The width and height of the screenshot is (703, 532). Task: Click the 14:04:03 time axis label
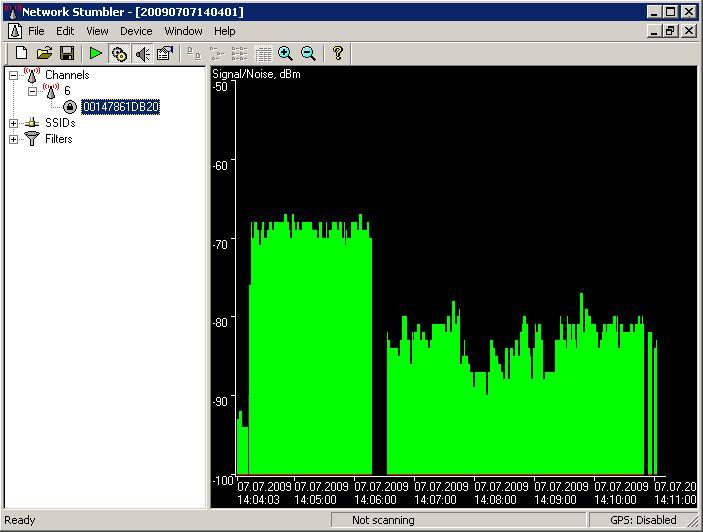pyautogui.click(x=258, y=500)
